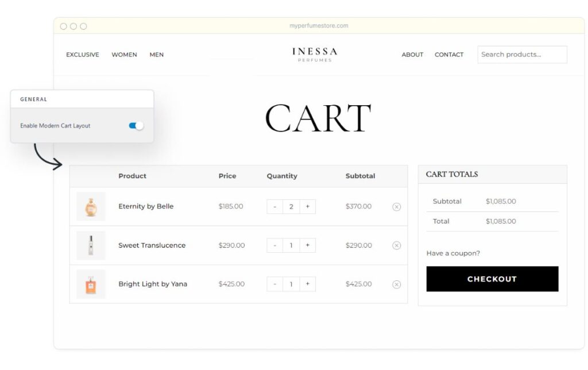588x370 pixels.
Task: Go to the CONTACT page
Action: pyautogui.click(x=448, y=55)
